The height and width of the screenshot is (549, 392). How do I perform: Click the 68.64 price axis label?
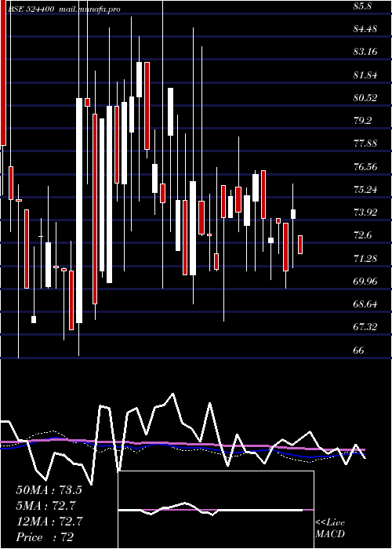coord(365,304)
